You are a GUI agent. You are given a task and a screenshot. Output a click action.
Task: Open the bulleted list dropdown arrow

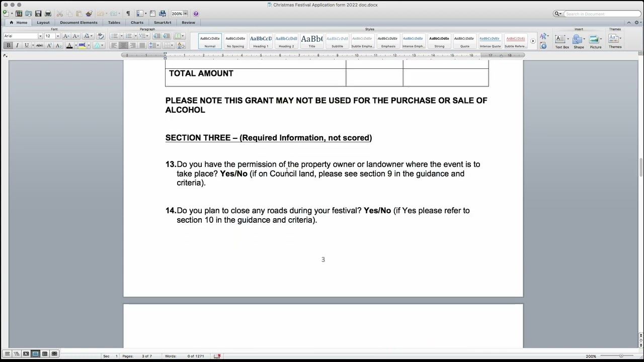121,36
